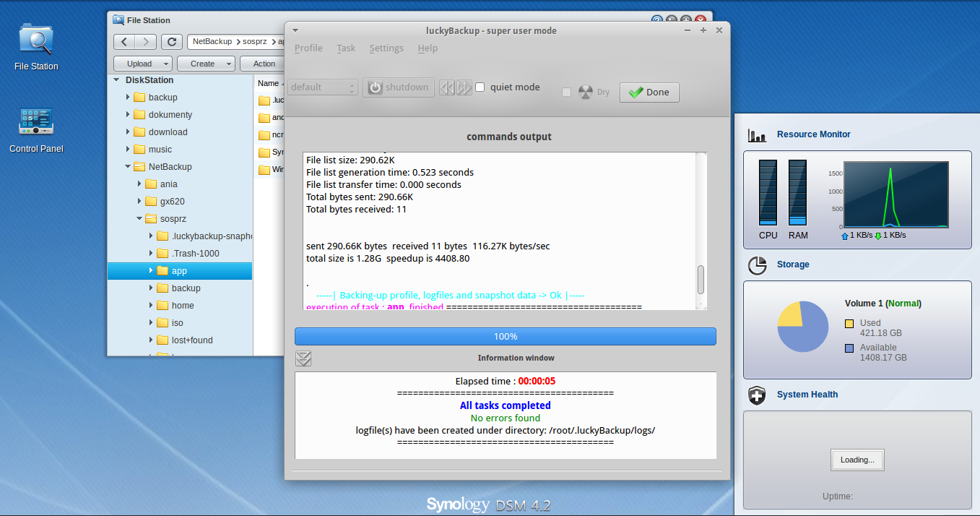Open the default profile combo box
Screen dimensions: 980x516
[x=323, y=87]
